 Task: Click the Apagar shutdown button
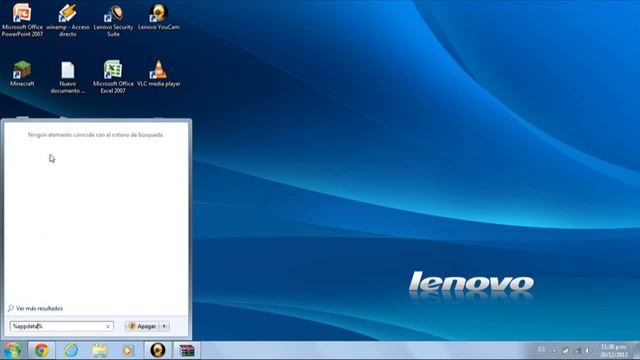(142, 326)
